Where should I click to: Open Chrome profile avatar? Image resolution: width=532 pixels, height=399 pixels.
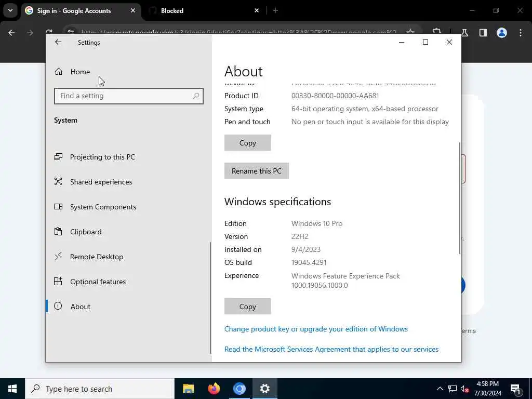coord(502,33)
